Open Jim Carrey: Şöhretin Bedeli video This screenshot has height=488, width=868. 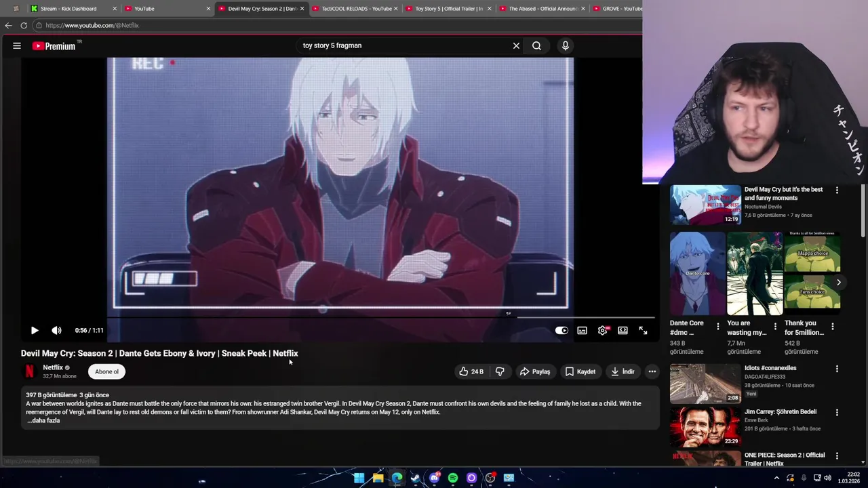click(780, 411)
